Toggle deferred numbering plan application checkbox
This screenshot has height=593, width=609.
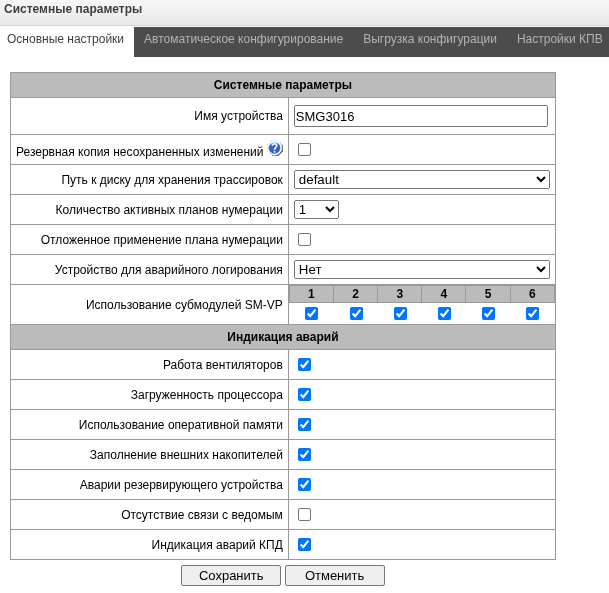point(304,239)
